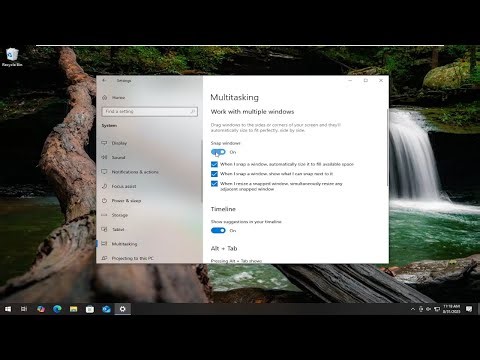
Task: Click the sidebar scrollbar
Action: (x=202, y=171)
